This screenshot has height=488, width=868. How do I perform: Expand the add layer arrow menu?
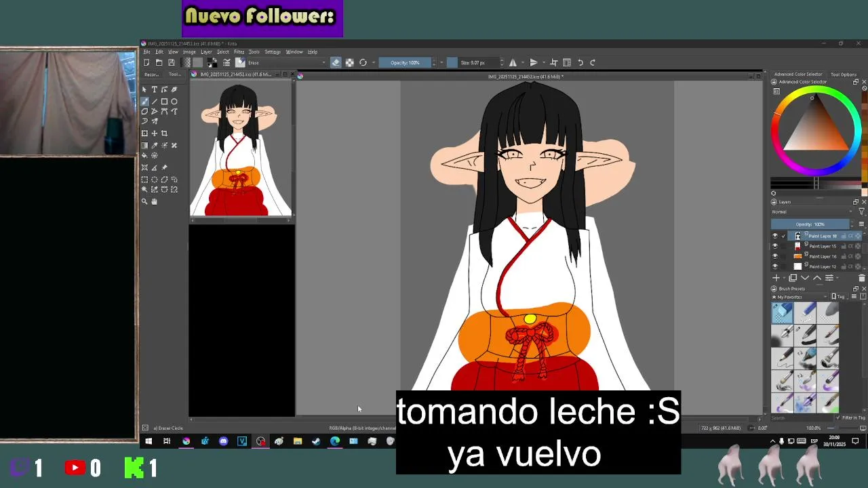point(785,277)
